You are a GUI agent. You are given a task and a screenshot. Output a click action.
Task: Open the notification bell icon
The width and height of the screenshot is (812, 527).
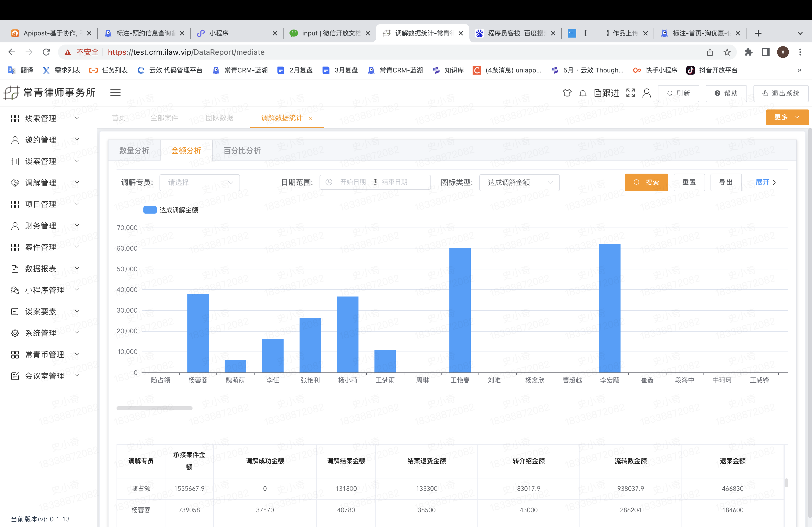point(583,93)
